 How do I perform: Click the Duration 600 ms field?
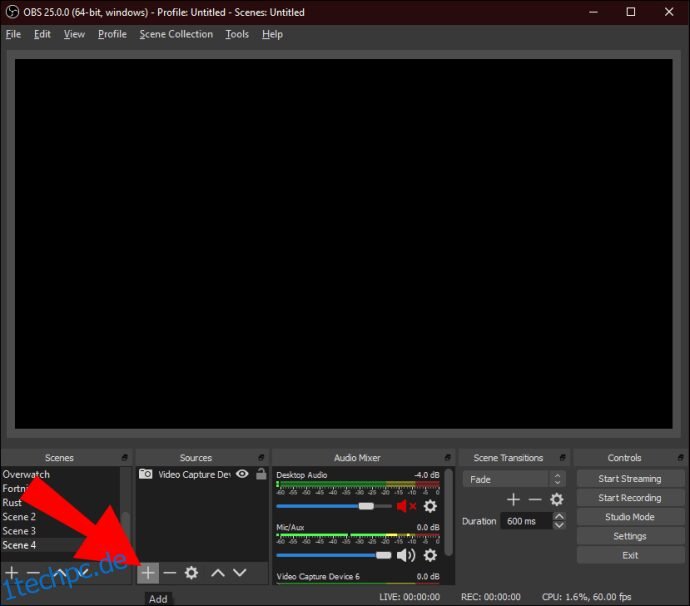coord(526,521)
